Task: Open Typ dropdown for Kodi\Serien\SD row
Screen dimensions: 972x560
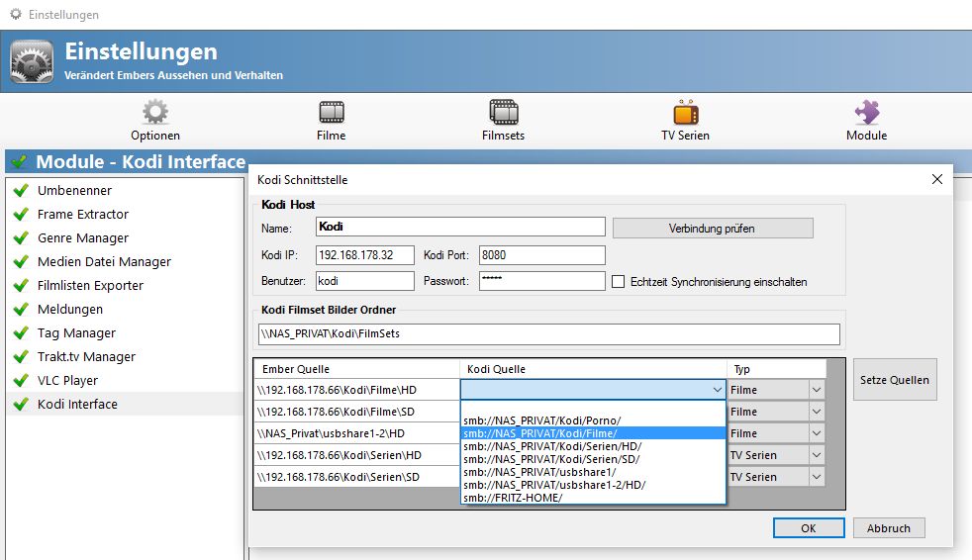Action: [817, 476]
